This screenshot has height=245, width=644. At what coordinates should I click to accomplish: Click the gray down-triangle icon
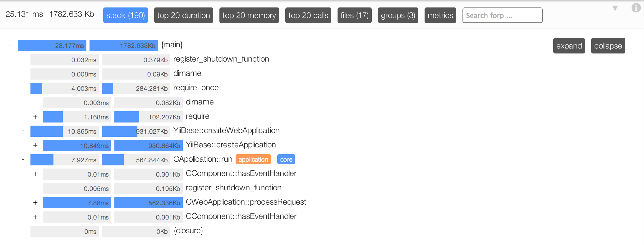tap(615, 8)
